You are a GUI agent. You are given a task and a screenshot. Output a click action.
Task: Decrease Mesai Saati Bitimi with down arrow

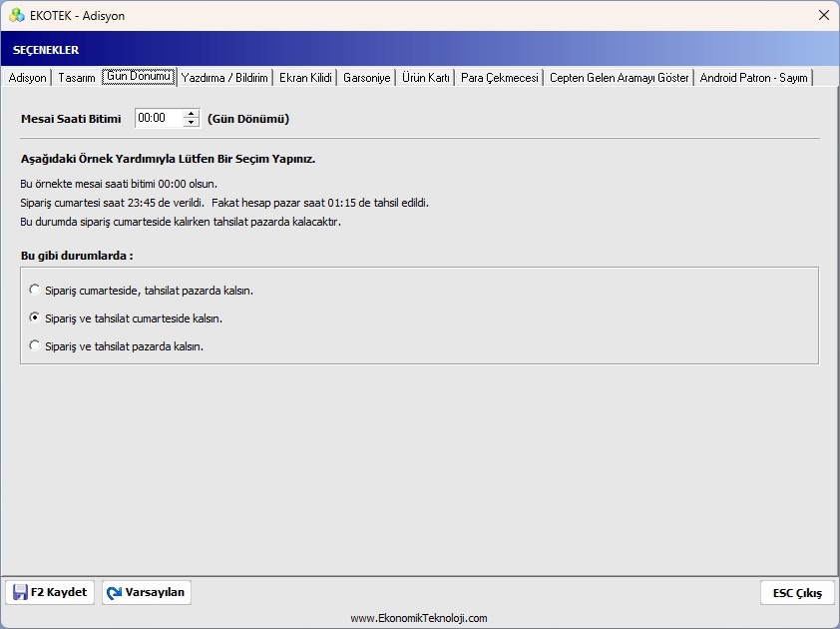pyautogui.click(x=191, y=122)
